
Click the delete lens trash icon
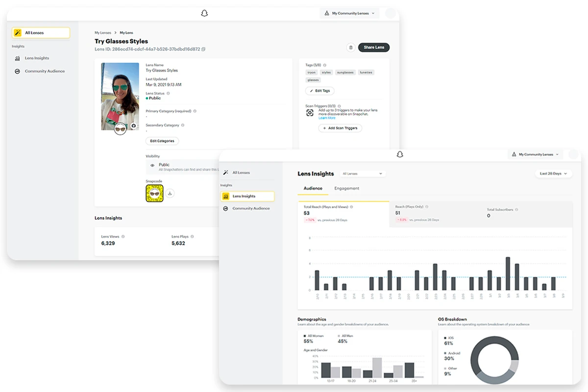(x=350, y=48)
